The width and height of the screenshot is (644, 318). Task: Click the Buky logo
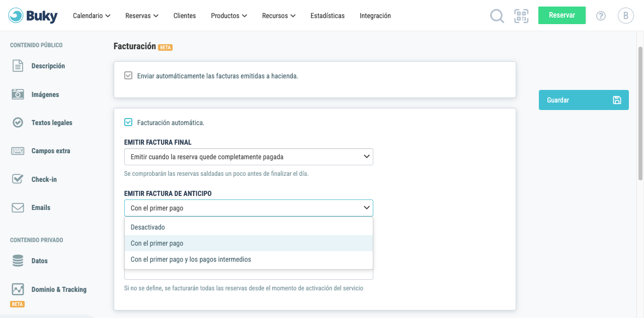(x=33, y=16)
